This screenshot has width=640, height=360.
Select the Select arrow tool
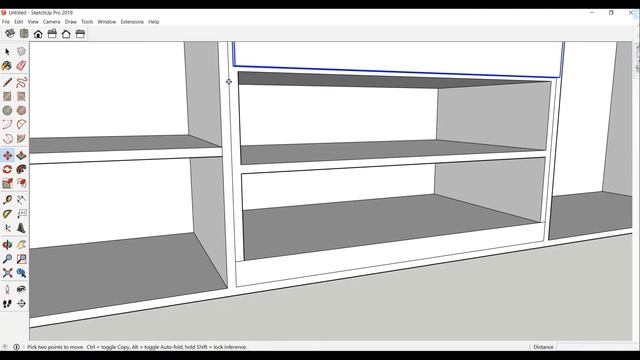click(7, 52)
